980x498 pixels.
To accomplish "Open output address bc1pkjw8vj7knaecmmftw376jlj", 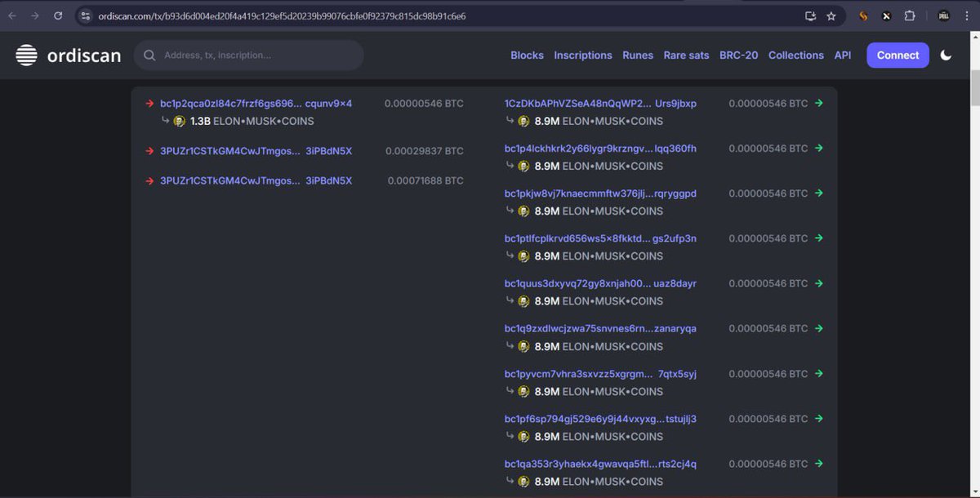I will pyautogui.click(x=600, y=193).
